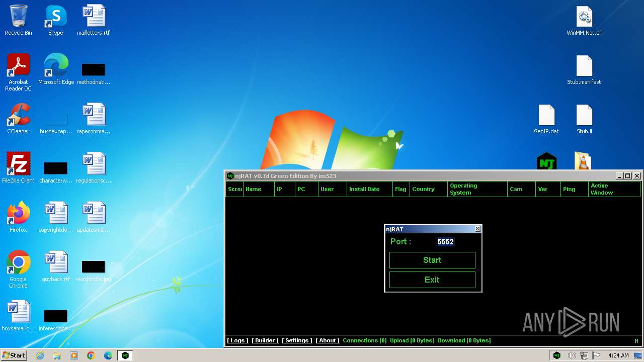Open the [ Settings ] menu
The height and width of the screenshot is (362, 644).
pyautogui.click(x=297, y=340)
